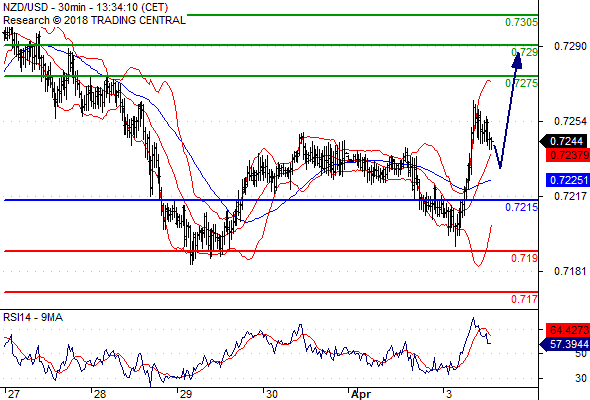
Task: Select the green 0.7275 resistance label
Action: pos(521,83)
